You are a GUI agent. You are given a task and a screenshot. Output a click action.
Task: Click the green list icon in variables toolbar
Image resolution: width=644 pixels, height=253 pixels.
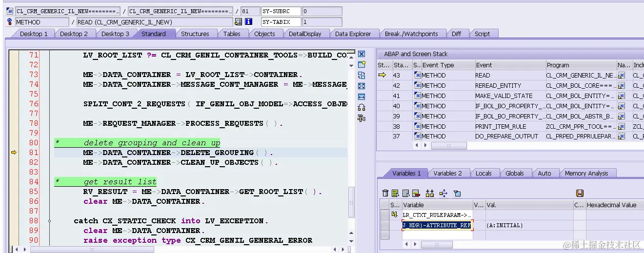[x=396, y=194]
